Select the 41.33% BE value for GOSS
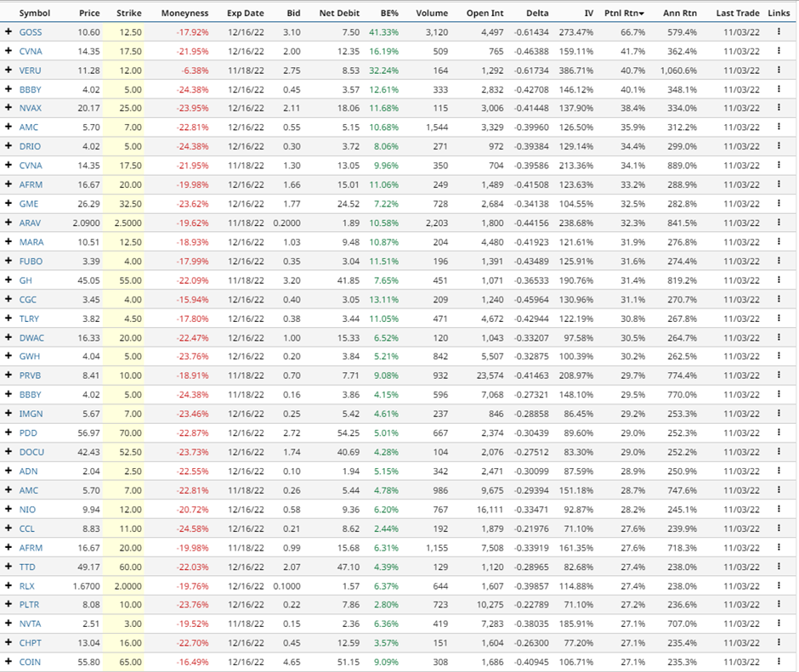 coord(383,32)
